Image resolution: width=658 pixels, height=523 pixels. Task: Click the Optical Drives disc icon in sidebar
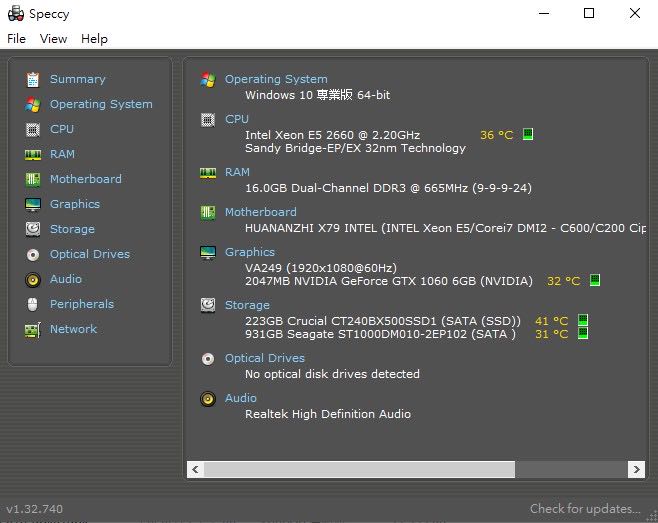33,254
